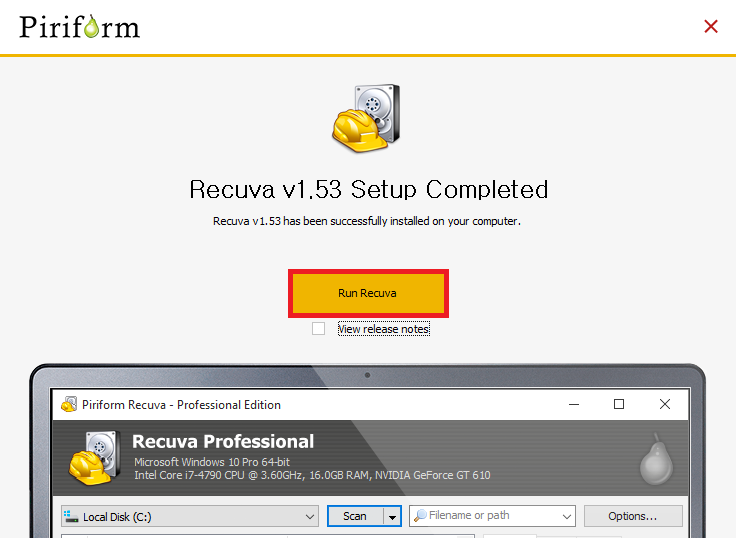Click the Recuva Professional laptop preview image

tap(368, 451)
